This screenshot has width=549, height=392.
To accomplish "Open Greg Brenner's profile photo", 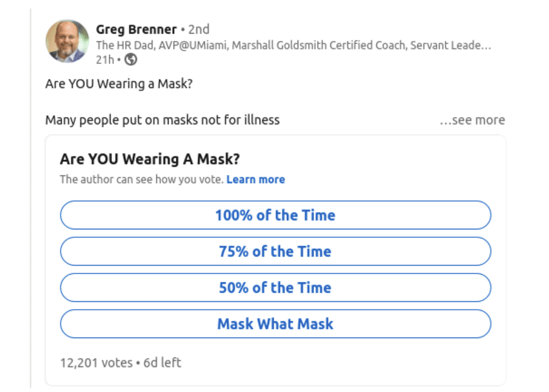I will coord(67,41).
